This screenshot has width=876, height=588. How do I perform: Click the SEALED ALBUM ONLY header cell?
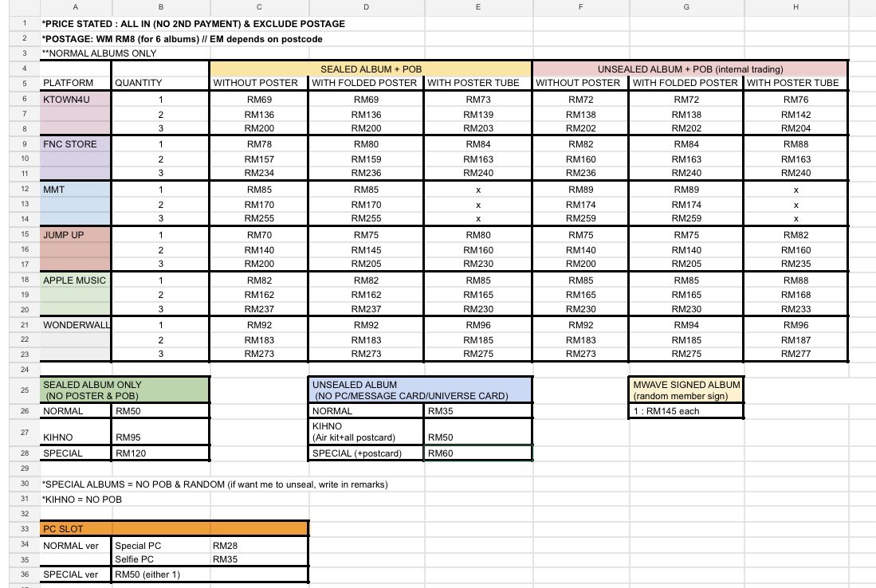click(125, 390)
